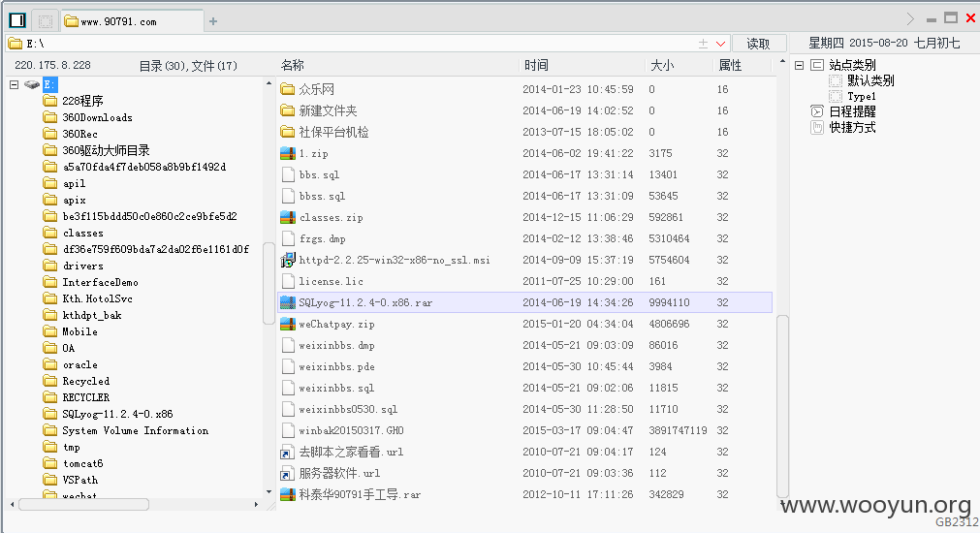Image resolution: width=980 pixels, height=533 pixels.
Task: Select the bbs.sql file
Action: [319, 174]
